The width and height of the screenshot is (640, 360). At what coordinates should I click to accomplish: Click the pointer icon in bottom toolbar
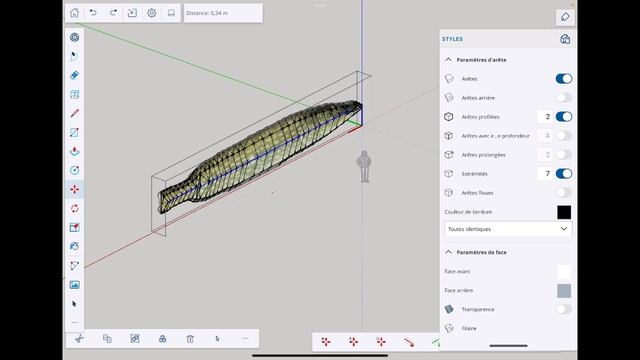tap(217, 338)
